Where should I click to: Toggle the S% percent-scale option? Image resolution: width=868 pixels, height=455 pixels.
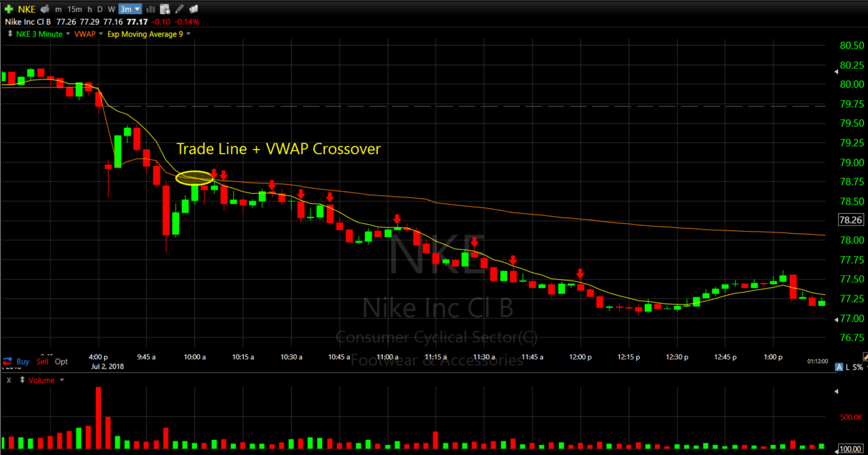click(857, 367)
